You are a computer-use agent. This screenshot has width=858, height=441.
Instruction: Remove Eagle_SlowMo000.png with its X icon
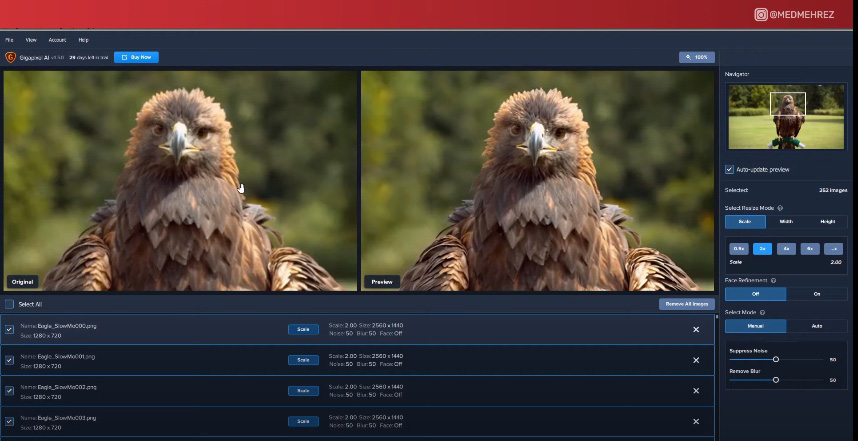point(696,329)
